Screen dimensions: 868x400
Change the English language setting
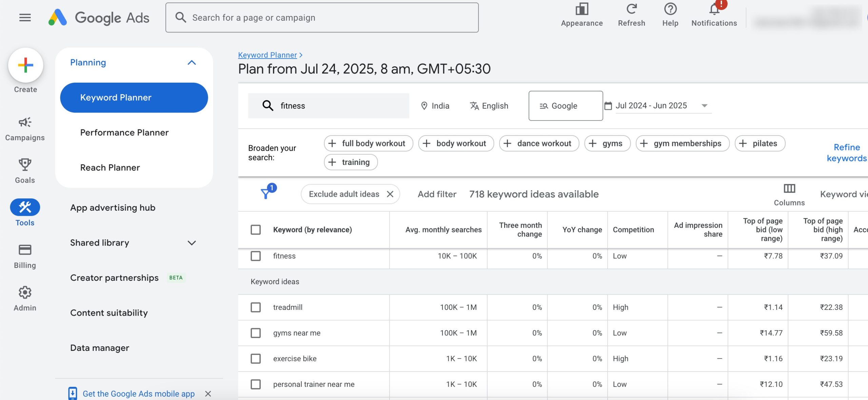pyautogui.click(x=489, y=106)
